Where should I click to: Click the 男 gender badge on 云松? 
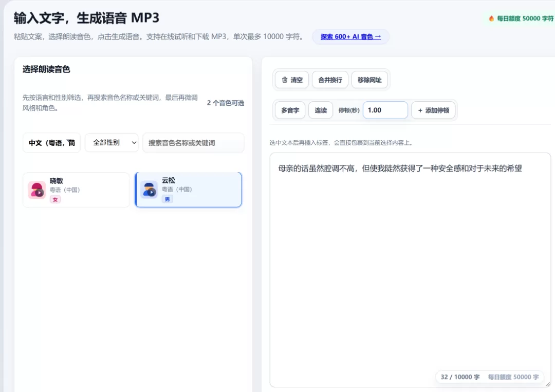(168, 199)
